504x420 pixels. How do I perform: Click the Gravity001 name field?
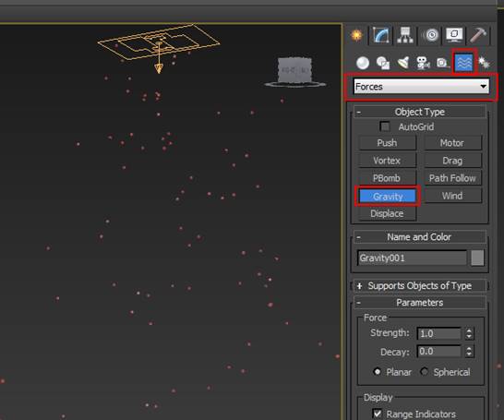click(x=412, y=258)
